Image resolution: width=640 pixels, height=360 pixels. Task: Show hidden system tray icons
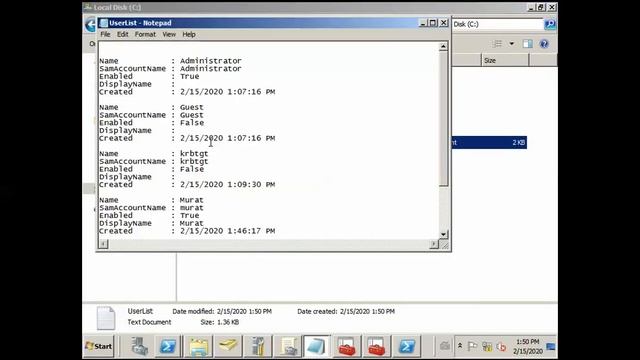coord(460,346)
